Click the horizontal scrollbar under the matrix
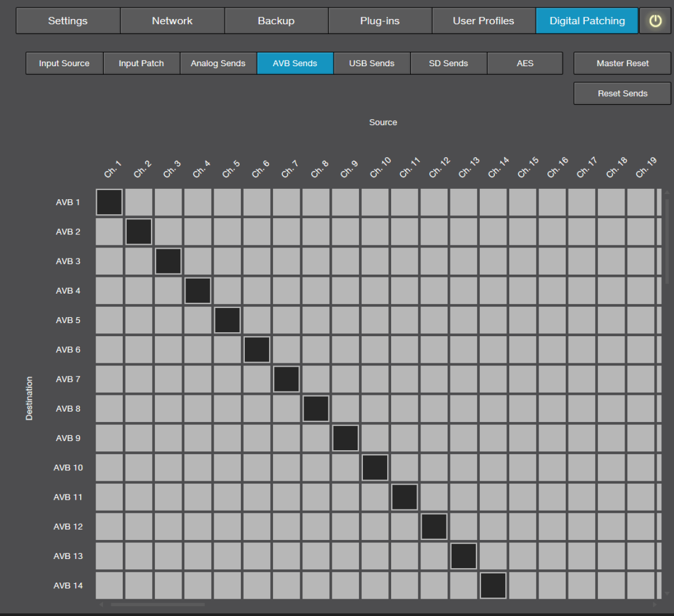This screenshot has height=616, width=674. click(158, 604)
